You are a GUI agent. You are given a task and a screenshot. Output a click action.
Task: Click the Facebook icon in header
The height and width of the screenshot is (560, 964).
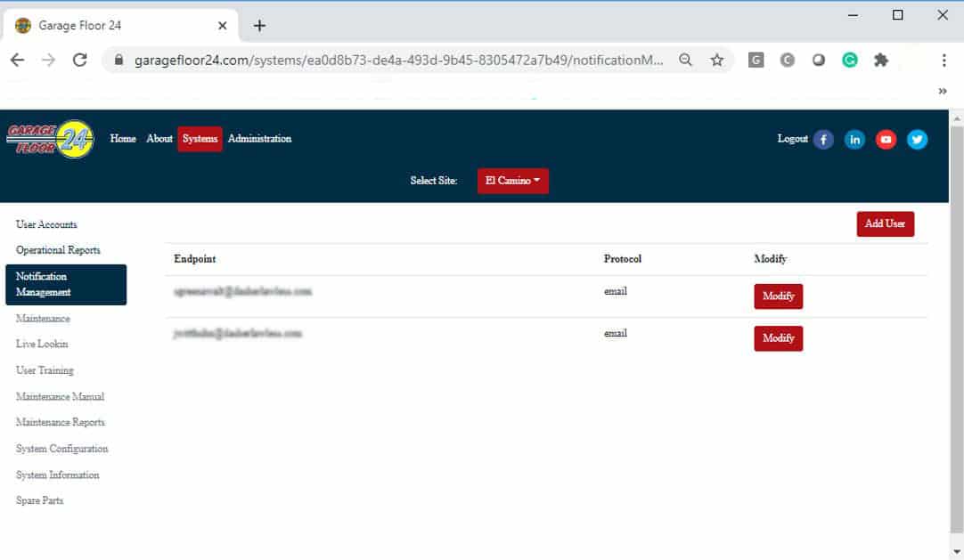coord(823,140)
